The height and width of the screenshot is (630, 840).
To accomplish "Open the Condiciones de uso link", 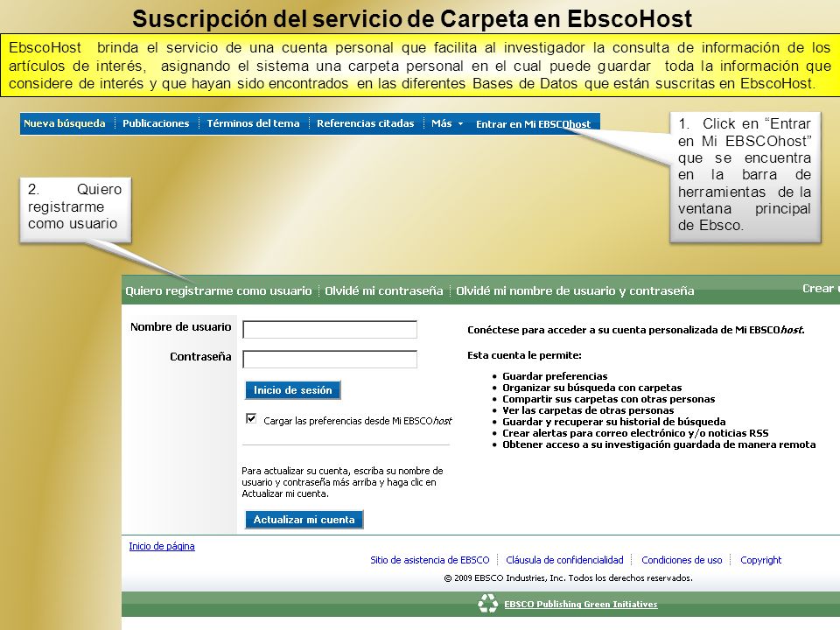I will pyautogui.click(x=682, y=560).
